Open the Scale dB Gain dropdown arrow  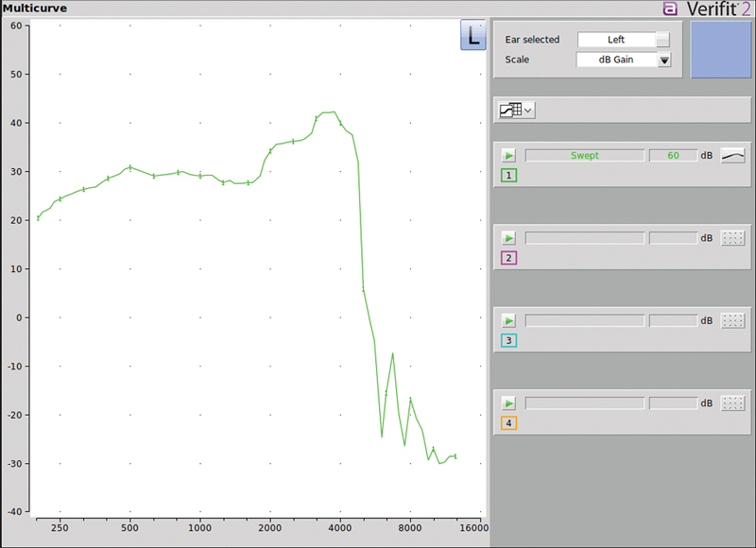[x=664, y=60]
